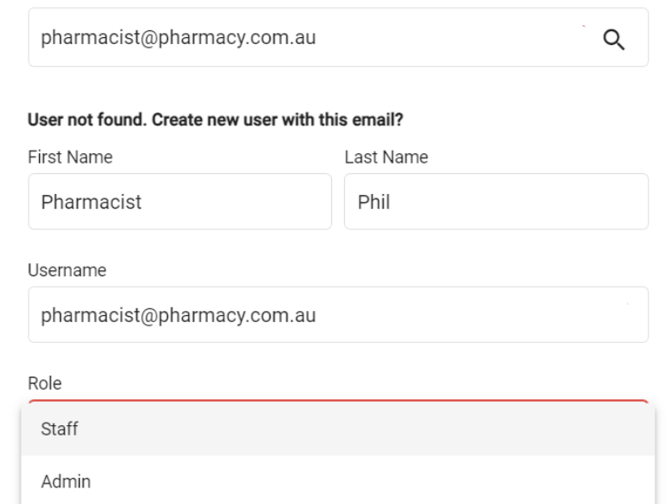Place cursor on 'Phil' in Last Name

374,202
